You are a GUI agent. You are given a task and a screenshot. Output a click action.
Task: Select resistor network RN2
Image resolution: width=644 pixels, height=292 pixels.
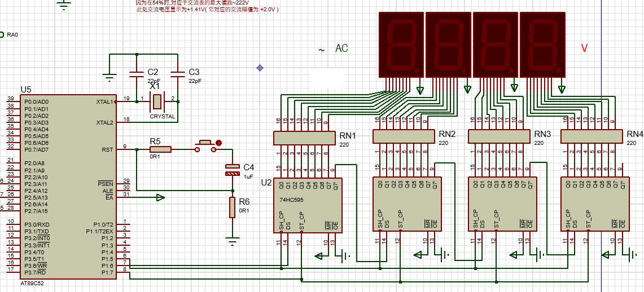404,137
